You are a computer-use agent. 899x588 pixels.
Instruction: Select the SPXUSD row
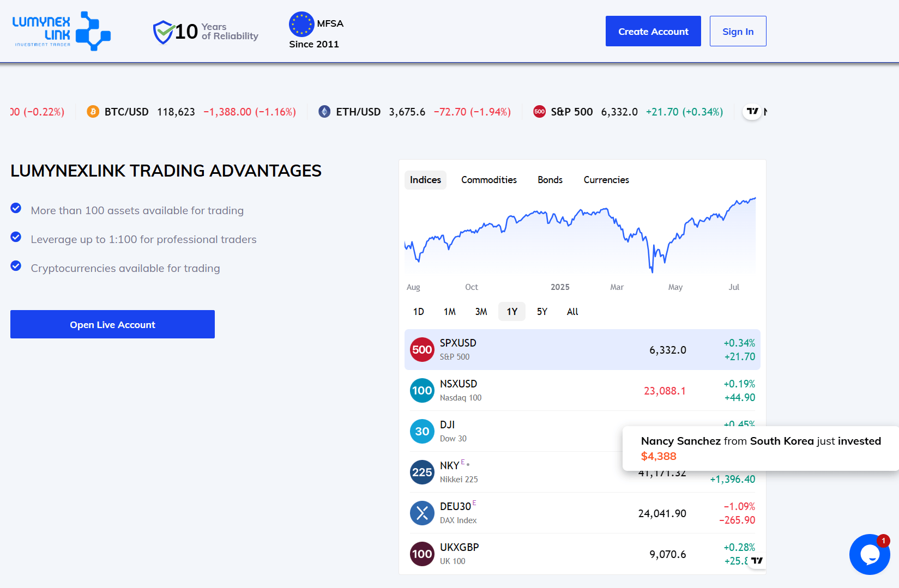click(582, 350)
